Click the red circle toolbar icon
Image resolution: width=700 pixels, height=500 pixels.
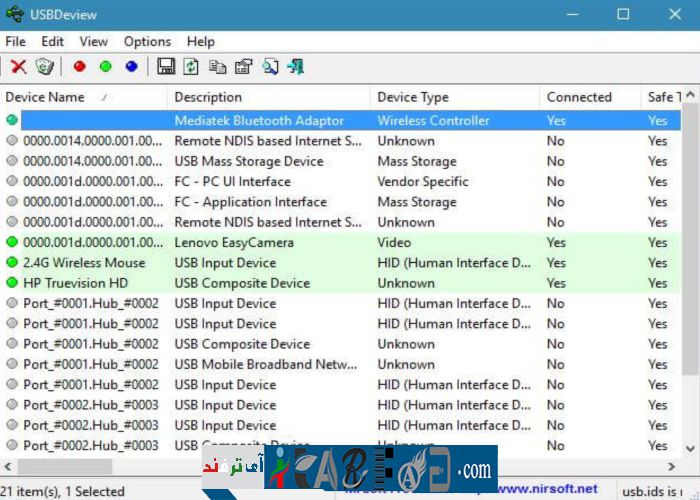point(79,67)
